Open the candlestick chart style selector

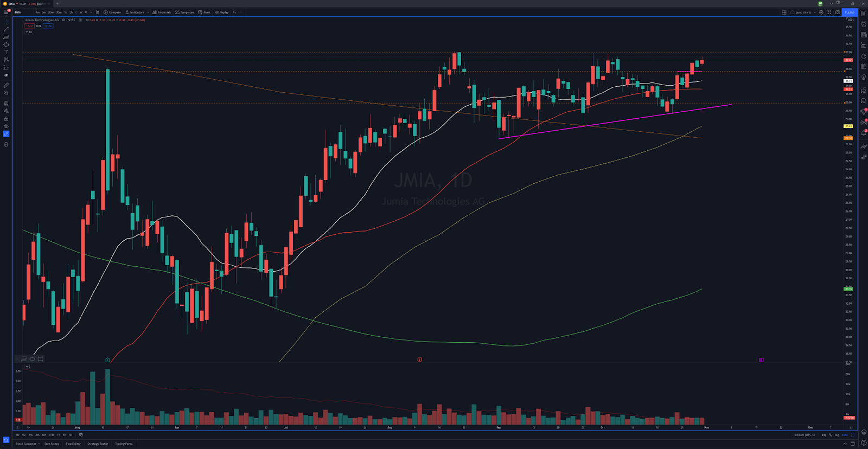(x=98, y=12)
